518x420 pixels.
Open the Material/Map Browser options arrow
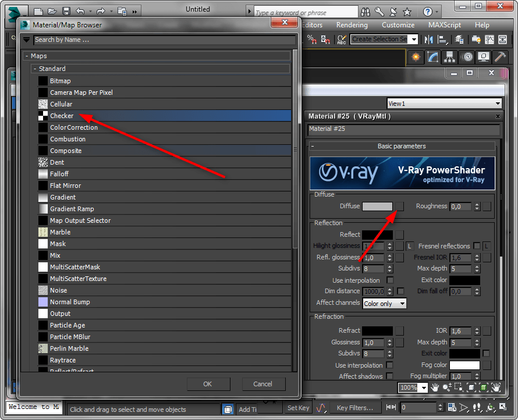26,40
